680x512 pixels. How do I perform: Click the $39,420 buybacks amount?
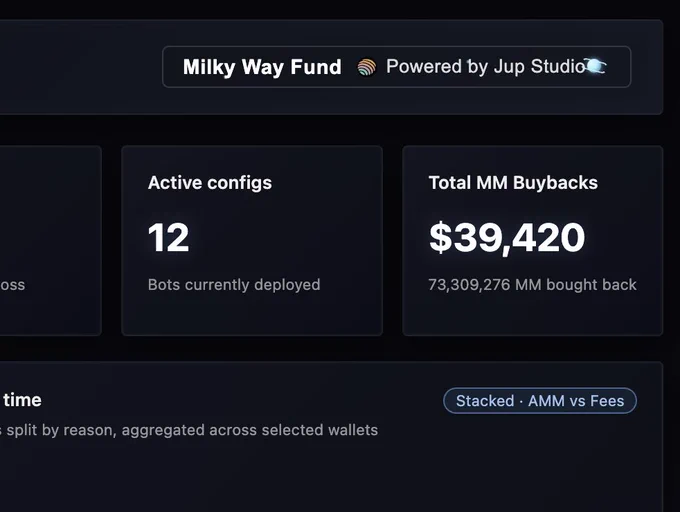(x=507, y=238)
